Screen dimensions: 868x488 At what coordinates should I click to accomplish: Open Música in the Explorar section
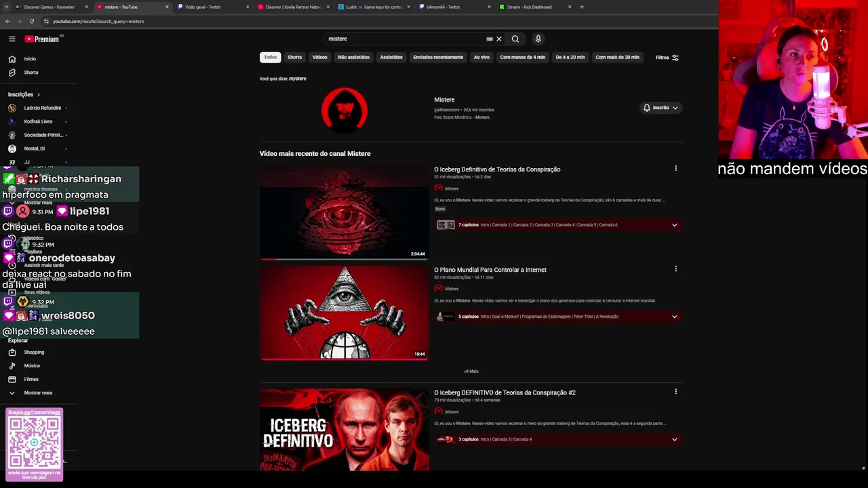click(32, 366)
